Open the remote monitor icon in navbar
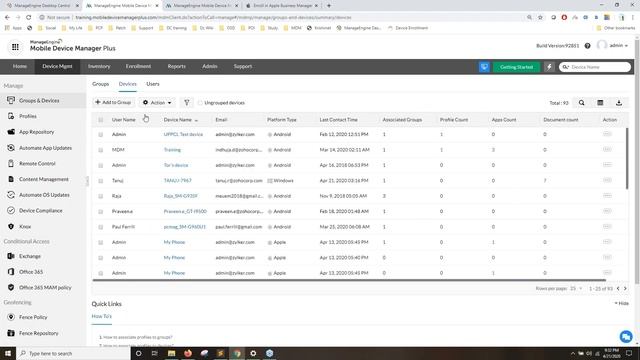This screenshot has height=360, width=640. [x=484, y=67]
